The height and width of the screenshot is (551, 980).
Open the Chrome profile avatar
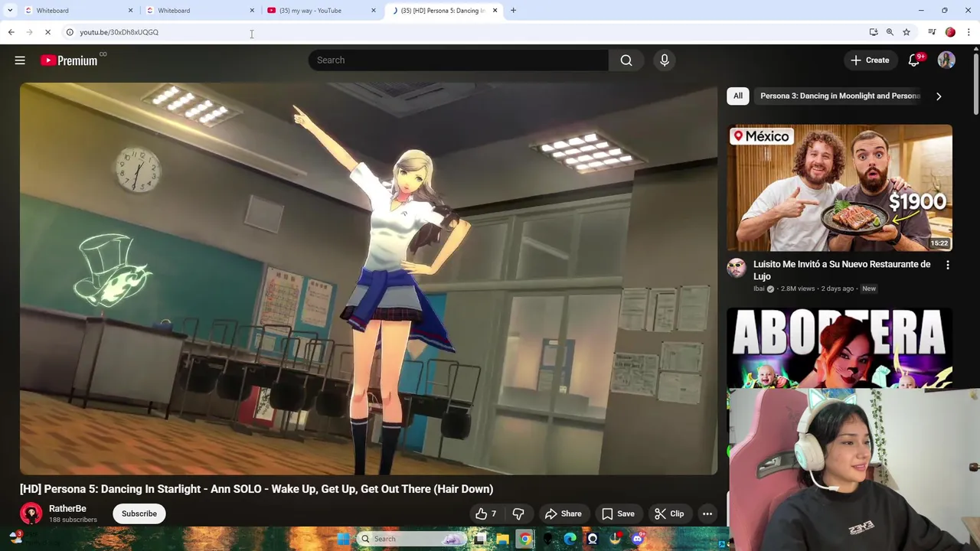click(x=950, y=32)
